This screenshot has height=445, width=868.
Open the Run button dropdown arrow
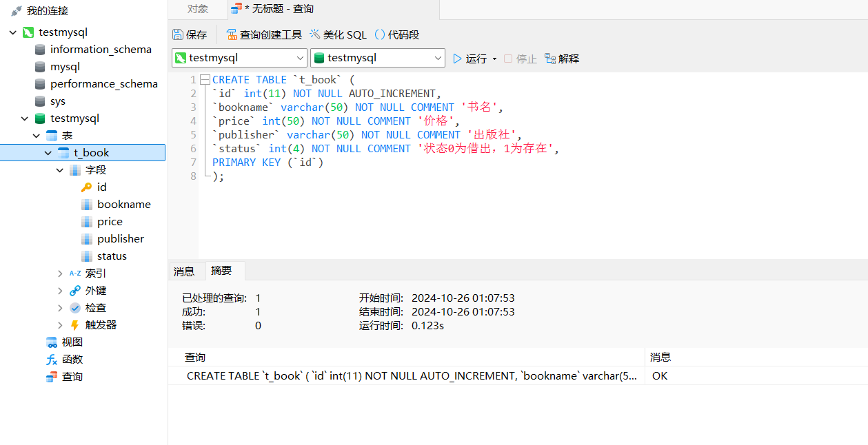click(x=494, y=59)
